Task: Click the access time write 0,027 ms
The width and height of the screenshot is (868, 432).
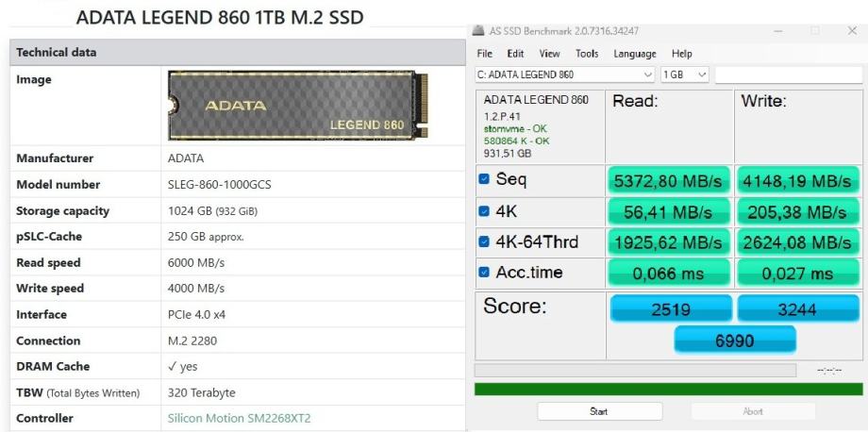Action: tap(797, 274)
